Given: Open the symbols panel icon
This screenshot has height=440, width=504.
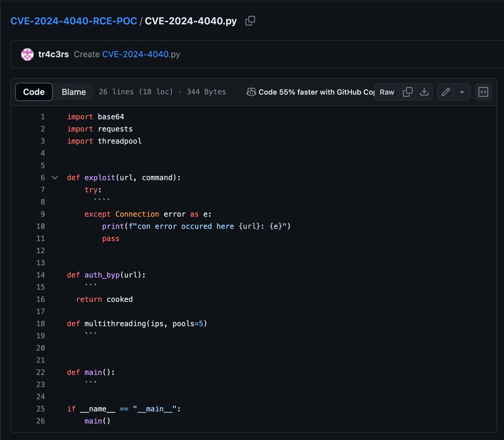Looking at the screenshot, I should (x=483, y=92).
